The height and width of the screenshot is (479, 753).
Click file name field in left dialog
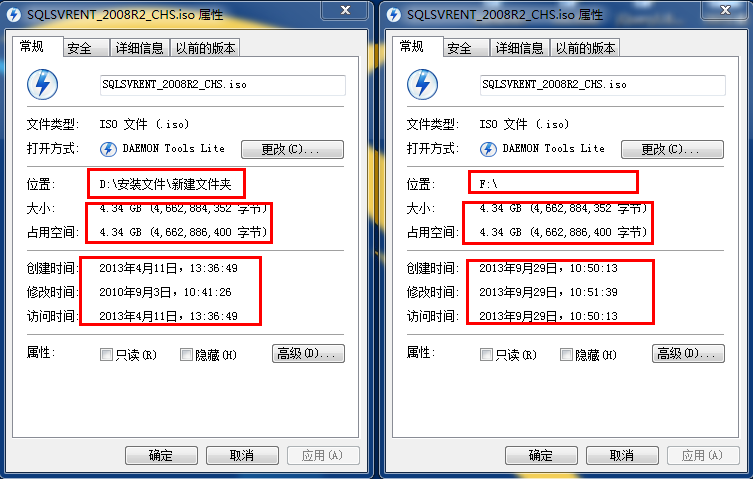(223, 85)
